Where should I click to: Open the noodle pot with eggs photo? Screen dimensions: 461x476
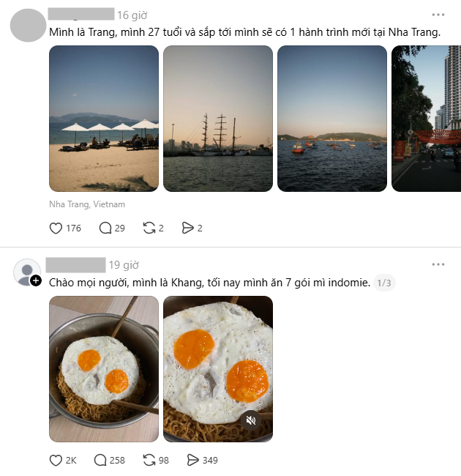coord(104,369)
